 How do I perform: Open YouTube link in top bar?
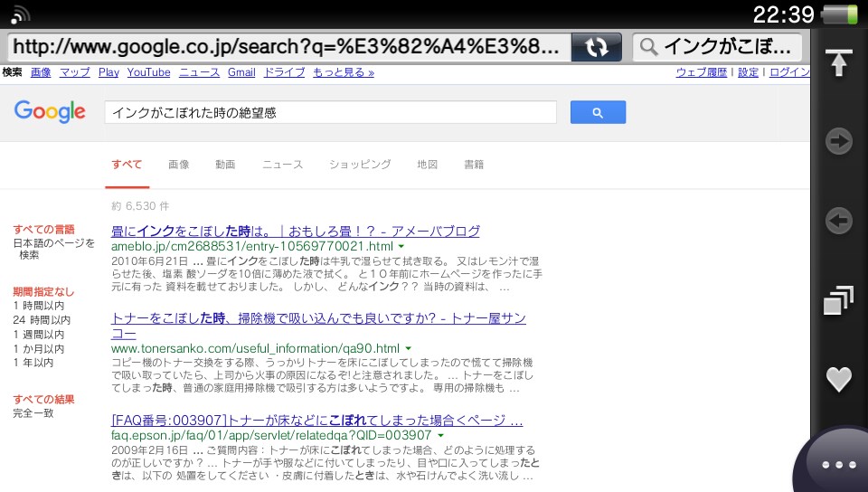coord(149,72)
